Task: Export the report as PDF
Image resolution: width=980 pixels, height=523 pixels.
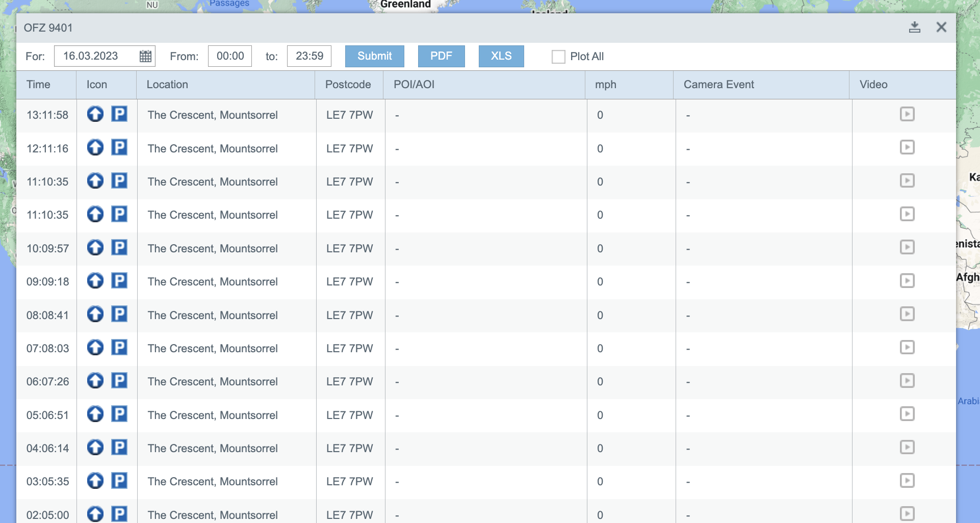Action: (x=441, y=56)
